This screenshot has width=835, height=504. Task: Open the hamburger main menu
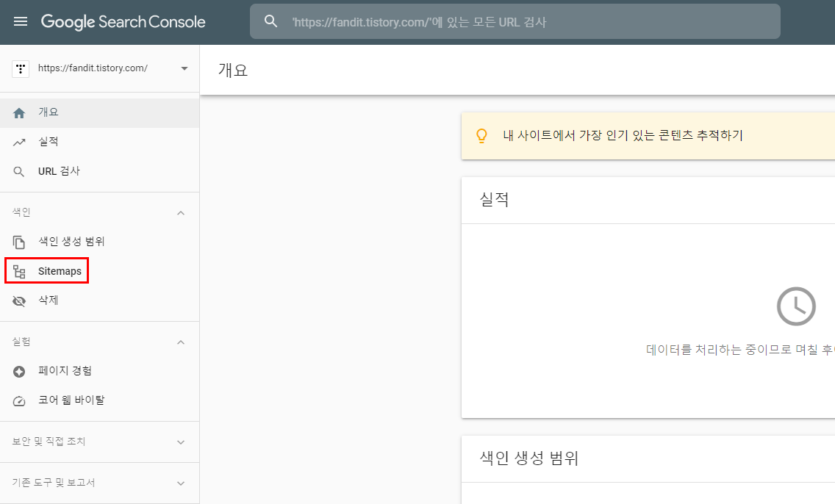[x=21, y=21]
